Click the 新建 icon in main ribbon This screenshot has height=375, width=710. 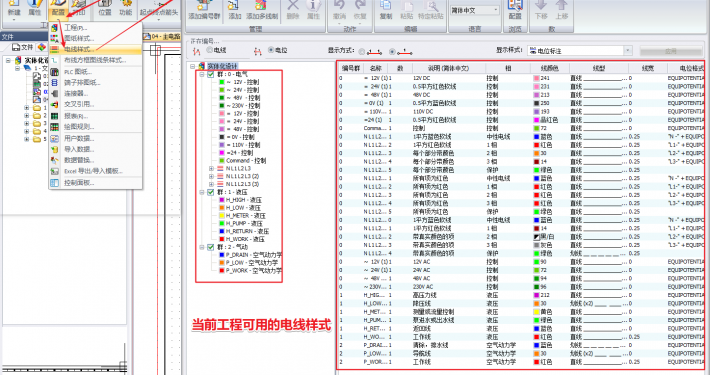(14, 4)
